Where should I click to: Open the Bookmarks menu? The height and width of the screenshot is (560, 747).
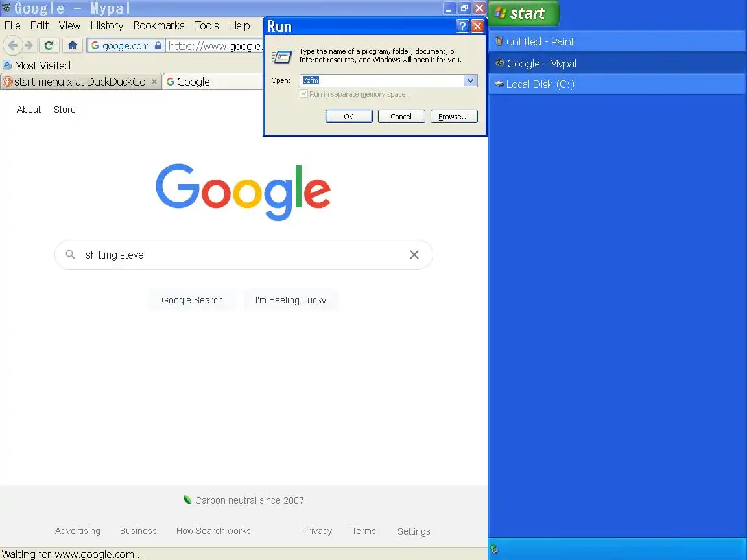coord(159,25)
